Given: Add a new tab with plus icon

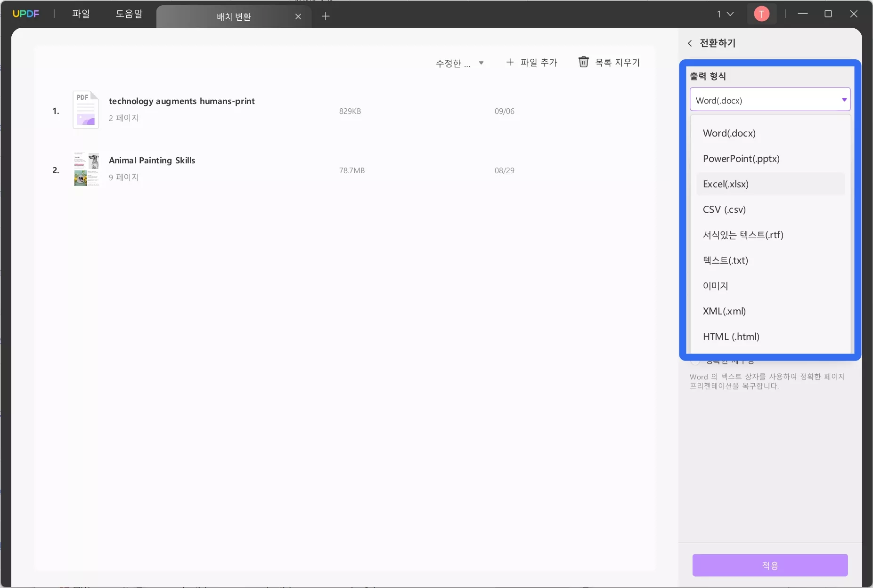Looking at the screenshot, I should click(326, 16).
